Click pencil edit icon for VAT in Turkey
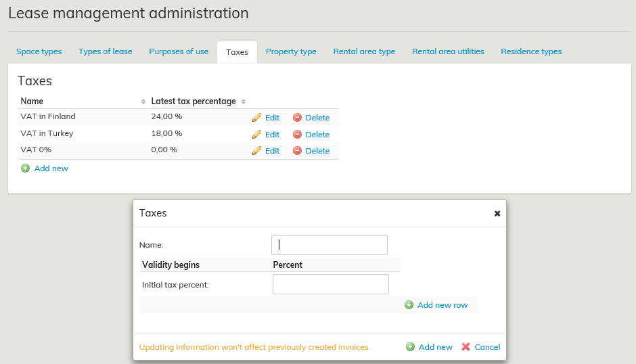Viewport: 636px width, 364px height. click(x=256, y=134)
